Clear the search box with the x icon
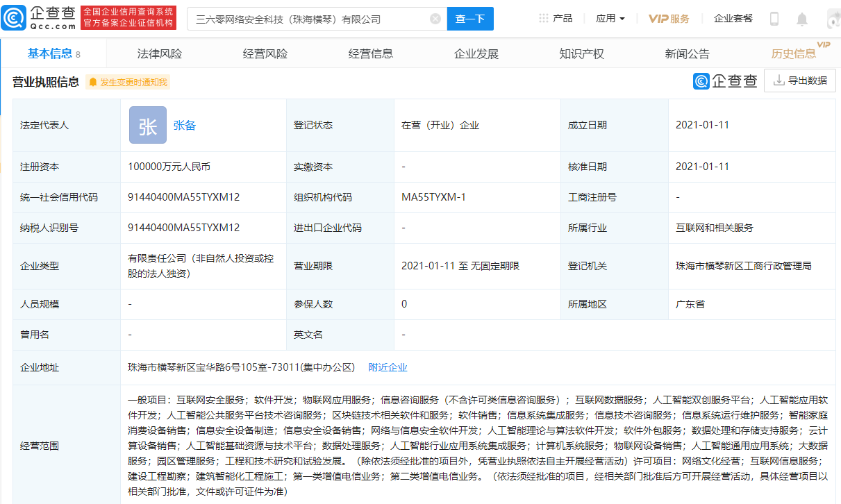 point(436,19)
